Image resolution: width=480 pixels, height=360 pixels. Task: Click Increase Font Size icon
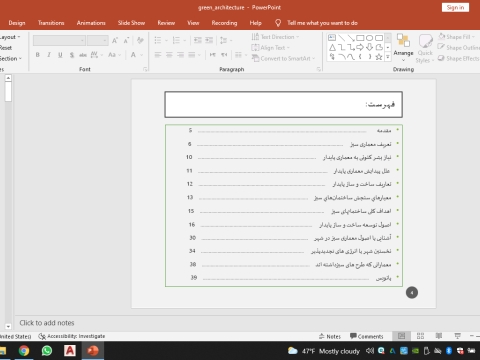click(115, 41)
